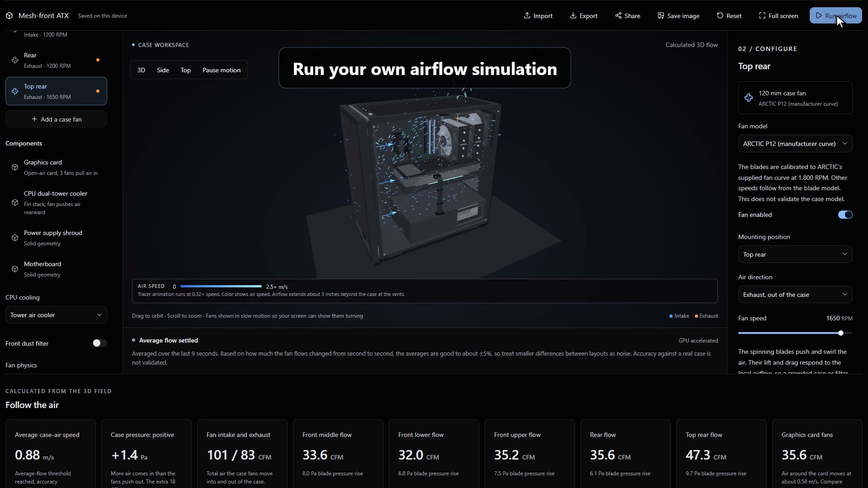Click the orange dot on Top rear row
868x488 pixels.
(98, 91)
